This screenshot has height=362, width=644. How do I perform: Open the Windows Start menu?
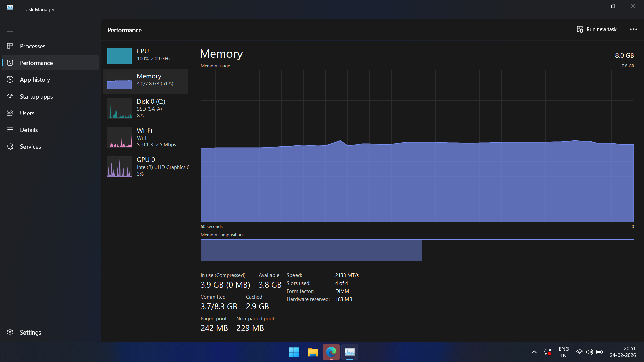[x=294, y=352]
